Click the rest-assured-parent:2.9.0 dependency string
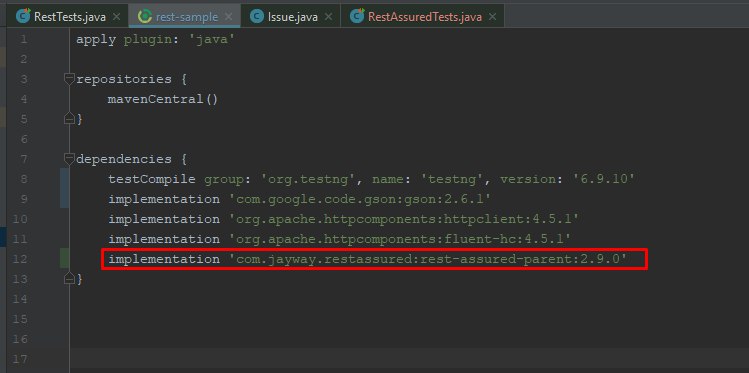 428,259
